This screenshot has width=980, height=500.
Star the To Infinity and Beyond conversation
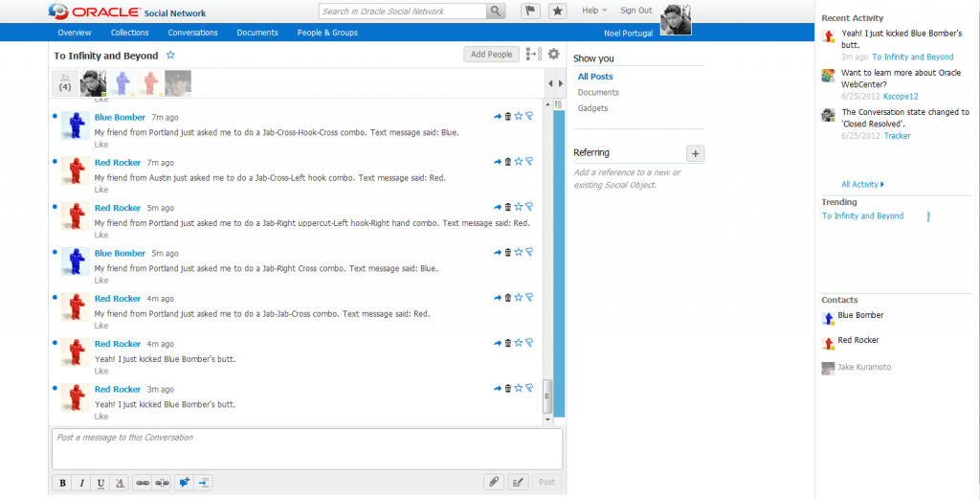tap(170, 55)
